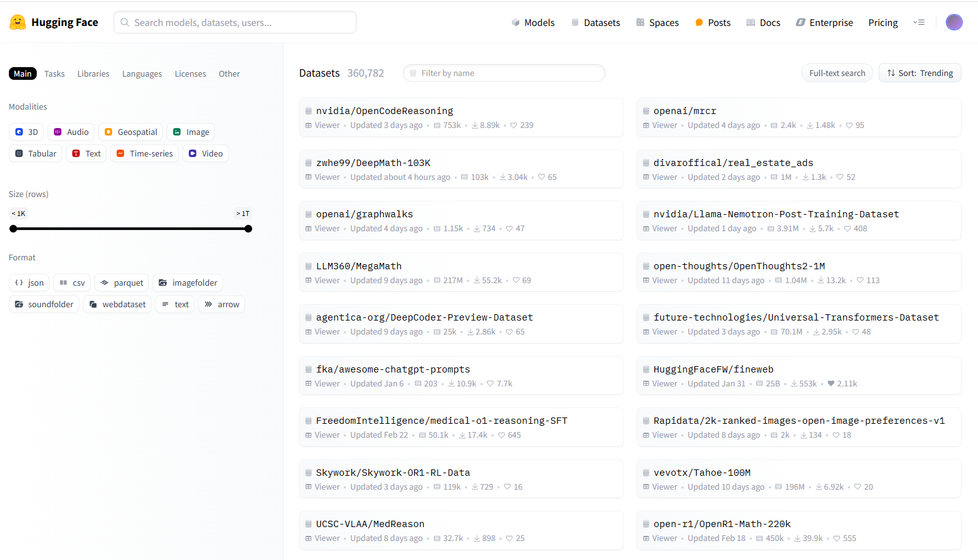Toggle the Tabular modality filter
The image size is (978, 560).
[x=35, y=153]
